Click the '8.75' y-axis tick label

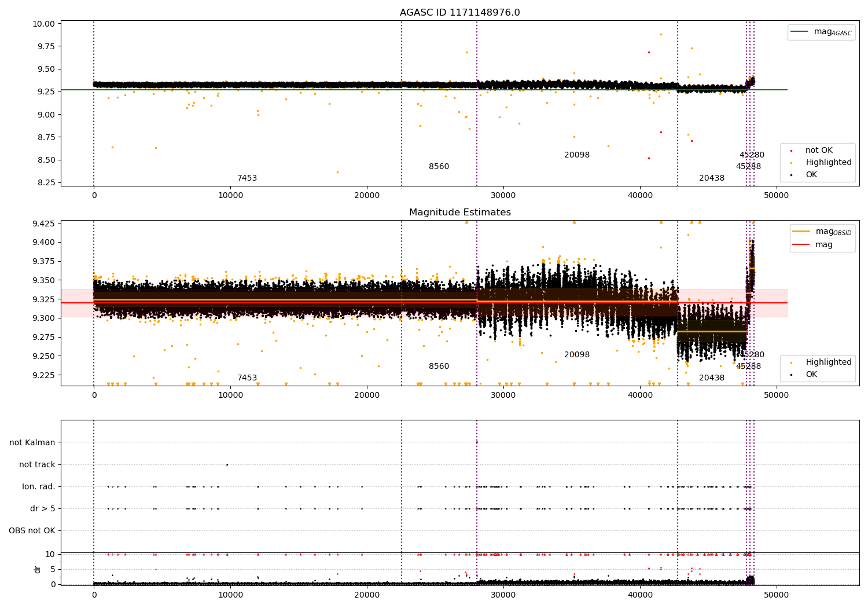(48, 137)
